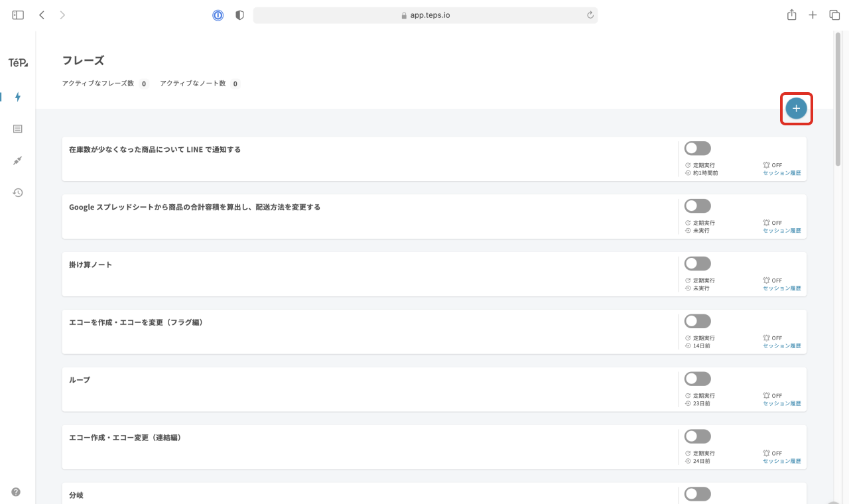849x504 pixels.
Task: Open the list notes icon in sidebar
Action: (18, 129)
